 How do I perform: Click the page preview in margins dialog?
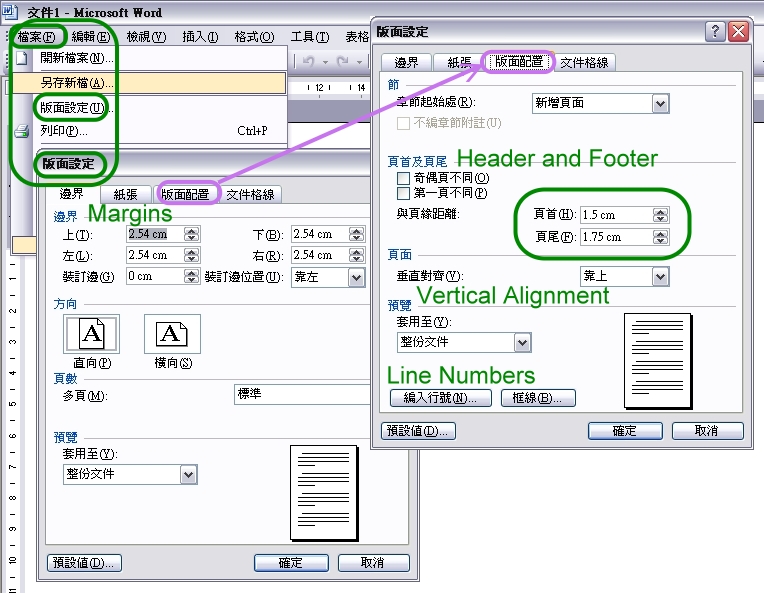pos(325,493)
